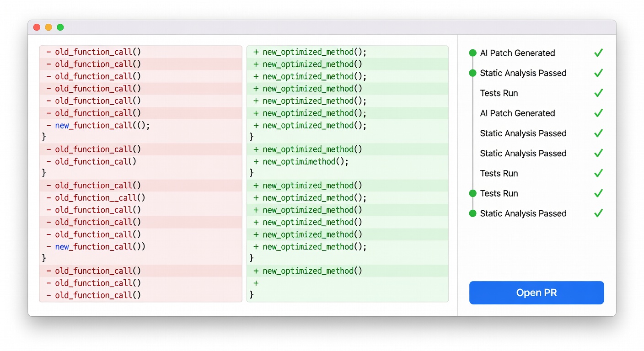The width and height of the screenshot is (644, 351).
Task: Click the Open PR button
Action: (x=536, y=292)
